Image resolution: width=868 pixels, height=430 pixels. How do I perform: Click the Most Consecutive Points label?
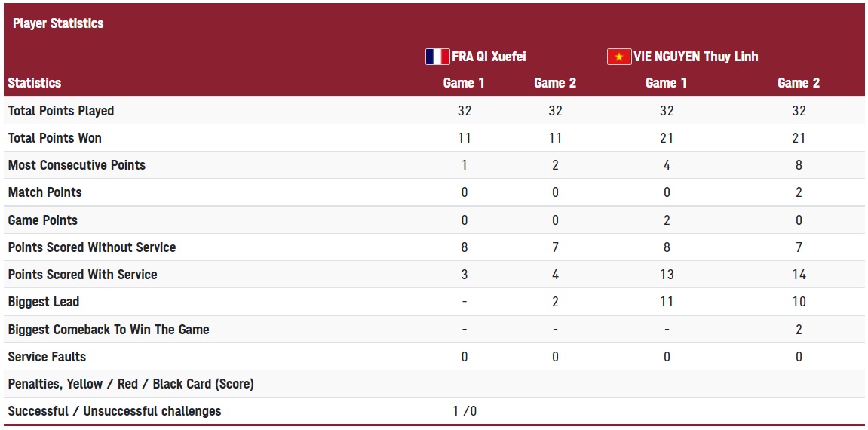coord(77,165)
